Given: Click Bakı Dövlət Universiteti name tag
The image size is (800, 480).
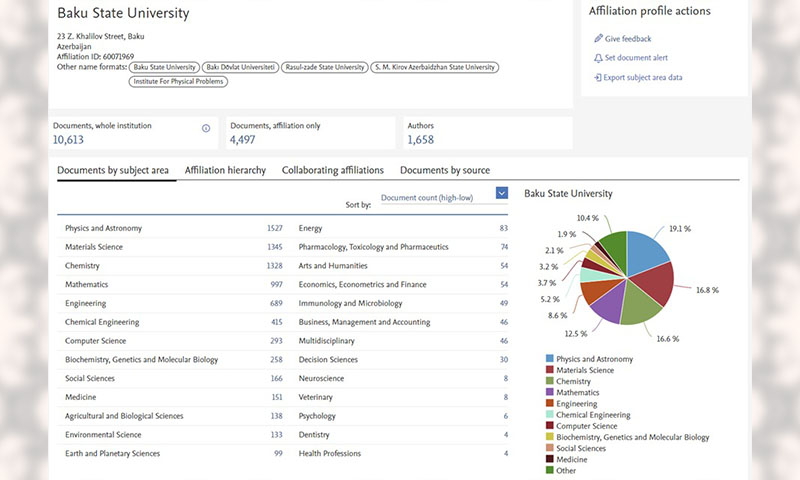Looking at the screenshot, I should (x=240, y=67).
